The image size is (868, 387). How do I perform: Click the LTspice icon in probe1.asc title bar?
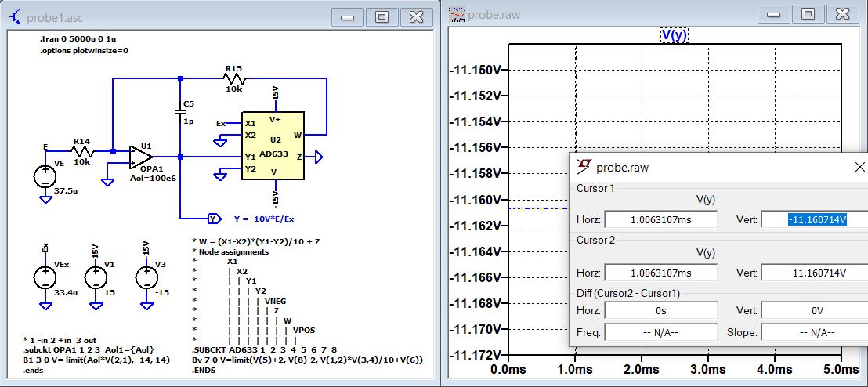point(16,18)
